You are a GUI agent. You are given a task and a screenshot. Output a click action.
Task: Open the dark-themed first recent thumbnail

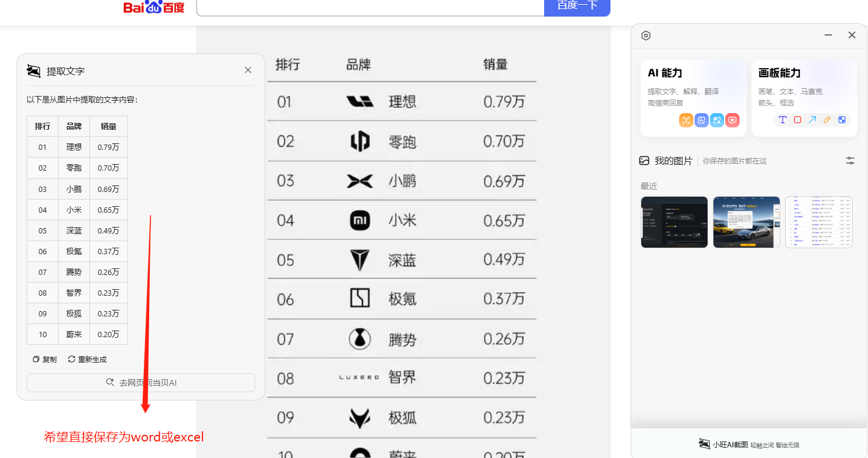click(674, 222)
